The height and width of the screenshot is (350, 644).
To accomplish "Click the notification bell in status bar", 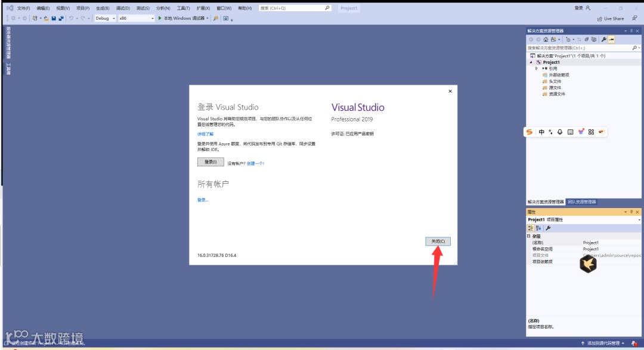I will pos(634,343).
